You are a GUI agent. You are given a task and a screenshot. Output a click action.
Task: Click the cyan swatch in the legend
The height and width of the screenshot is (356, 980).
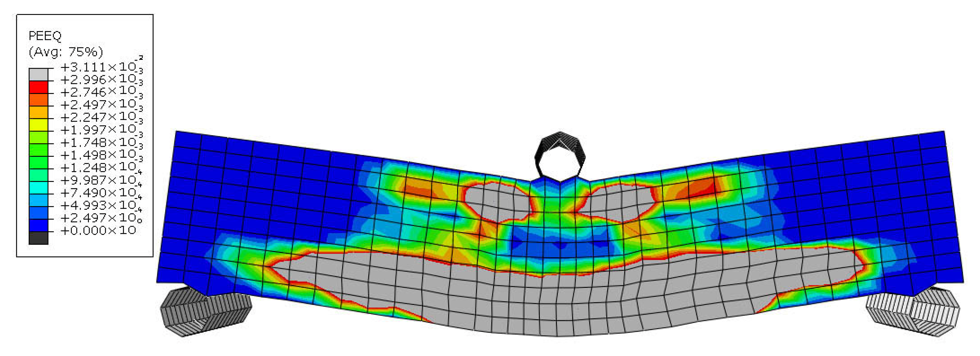coord(38,187)
